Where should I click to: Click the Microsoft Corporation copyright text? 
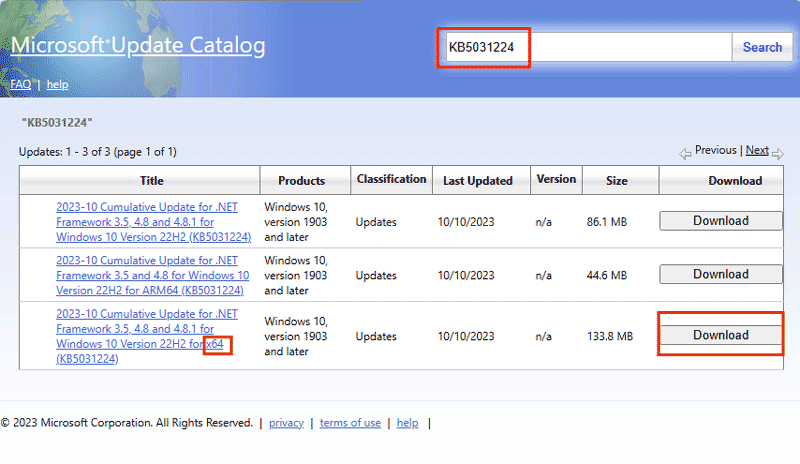coord(127,423)
